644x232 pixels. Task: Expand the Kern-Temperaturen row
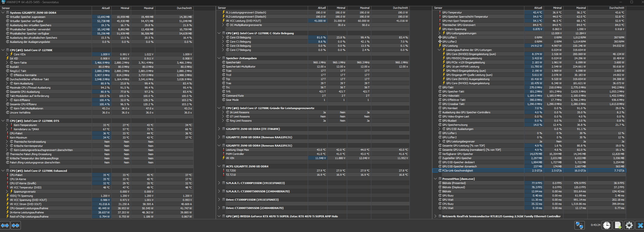[x=7, y=125]
